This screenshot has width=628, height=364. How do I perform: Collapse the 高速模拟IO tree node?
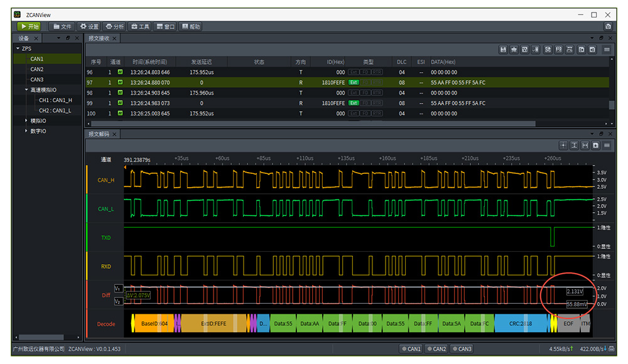(26, 90)
